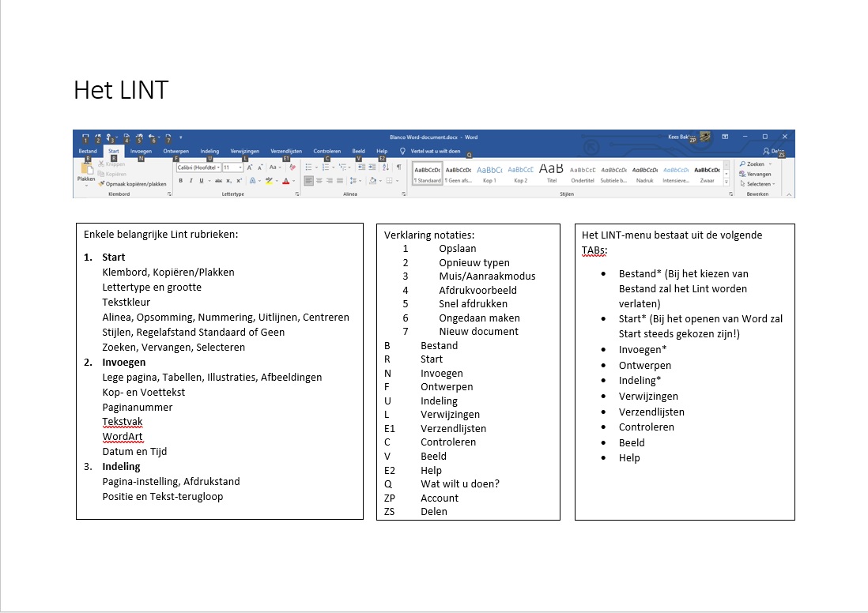Toggle strikethrough (abc) formatting
Image resolution: width=868 pixels, height=613 pixels.
[218, 181]
